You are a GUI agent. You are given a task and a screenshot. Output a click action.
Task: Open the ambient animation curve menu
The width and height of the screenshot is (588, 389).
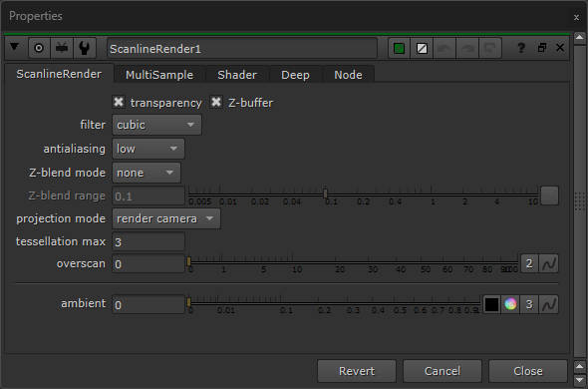coord(549,304)
